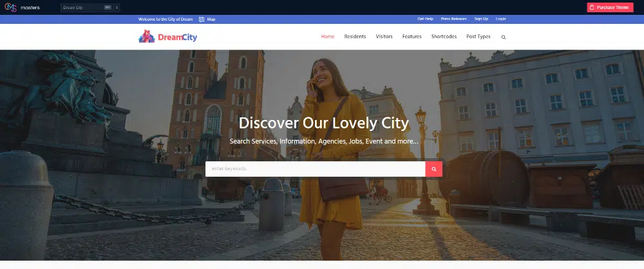Open the Get Help link
Viewport: 644px width, 269px height.
click(x=425, y=19)
